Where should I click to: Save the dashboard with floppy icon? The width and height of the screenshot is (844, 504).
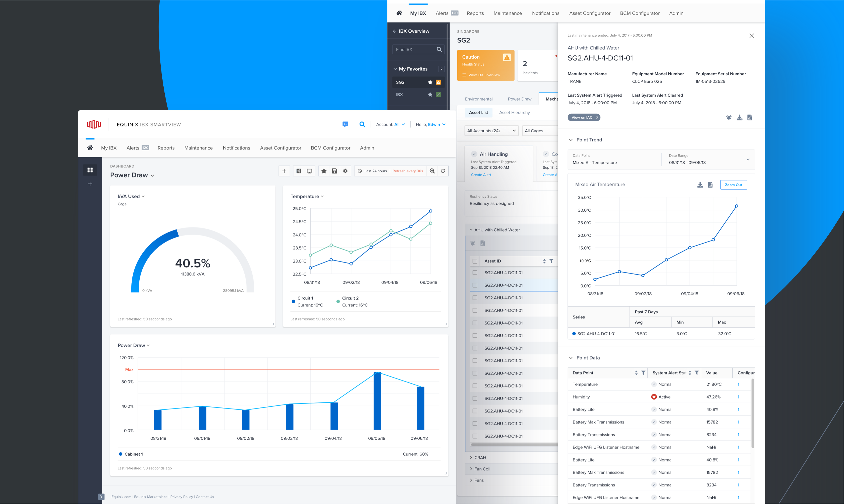pos(335,171)
